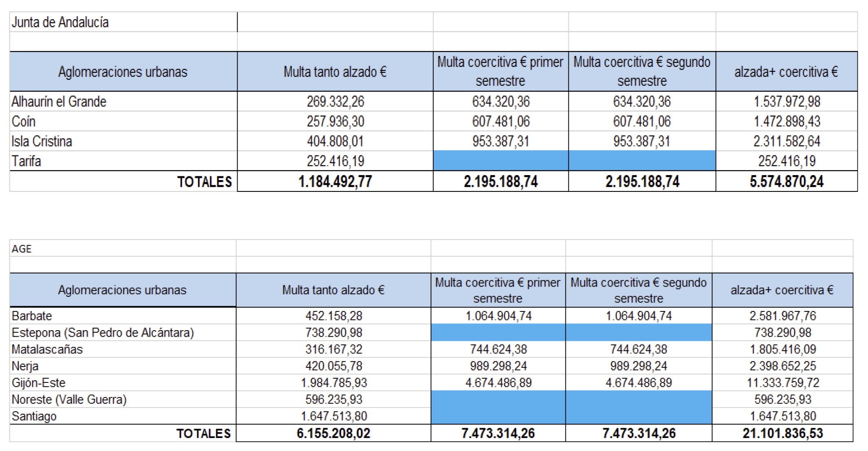Select the 316.167,32 value for Matalascañas
This screenshot has height=451, width=868.
(x=334, y=349)
